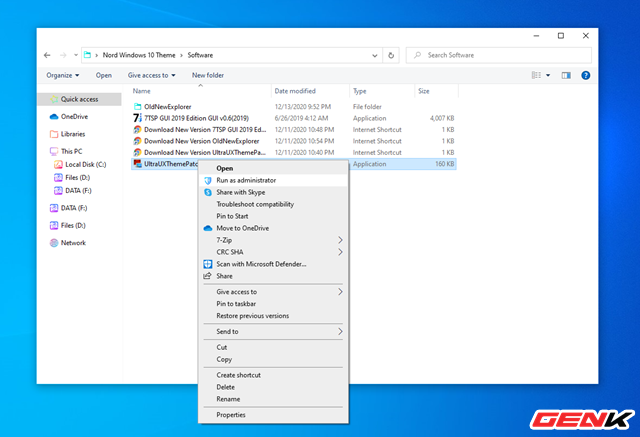This screenshot has height=437, width=640.
Task: Click the Forward navigation arrow
Action: coord(63,55)
